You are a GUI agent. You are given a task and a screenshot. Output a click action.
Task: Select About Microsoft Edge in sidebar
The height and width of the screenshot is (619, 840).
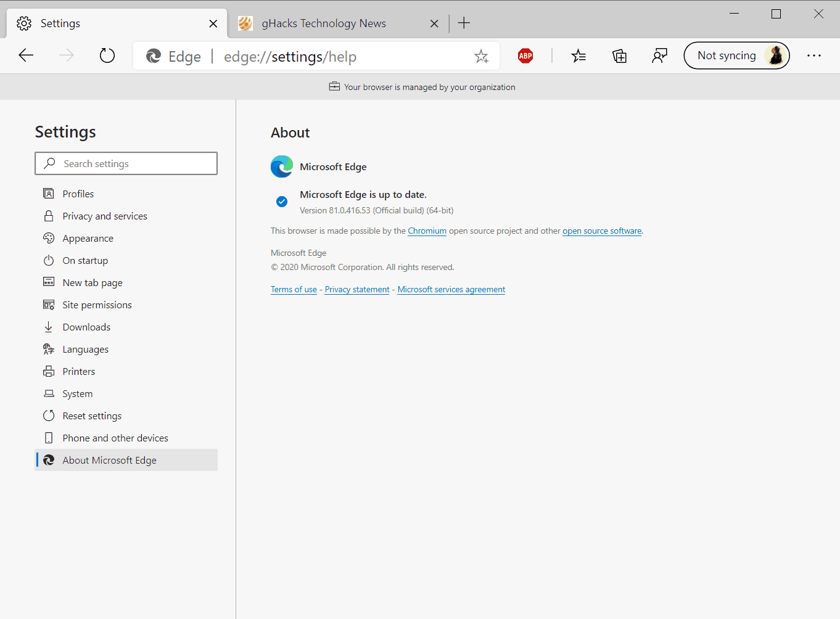click(x=126, y=460)
